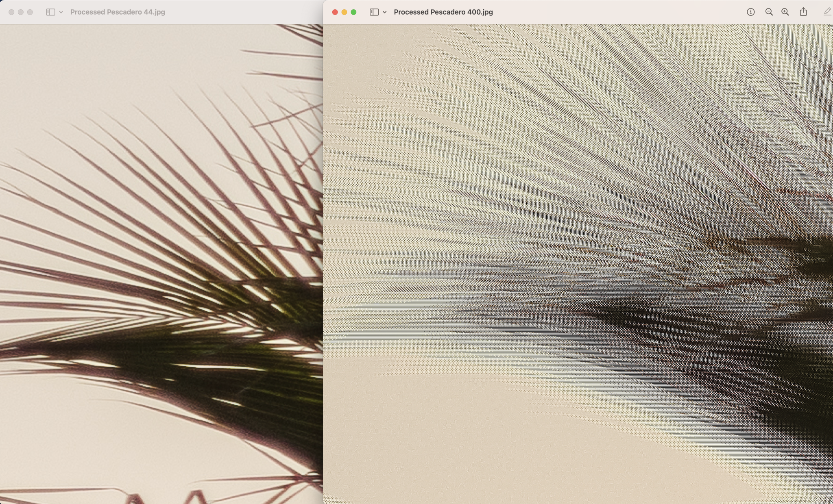Screen dimensions: 833x504
Task: Expand sidebar view chevron in Pescadero 400 window
Action: (384, 12)
